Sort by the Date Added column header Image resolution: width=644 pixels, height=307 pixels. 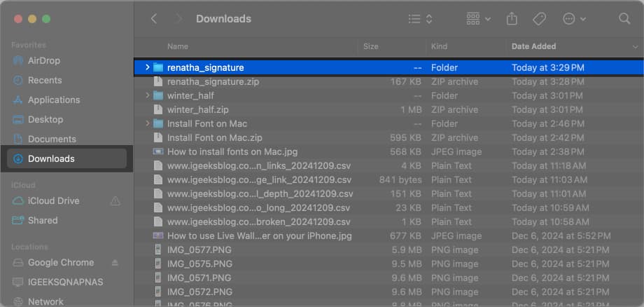pyautogui.click(x=533, y=46)
